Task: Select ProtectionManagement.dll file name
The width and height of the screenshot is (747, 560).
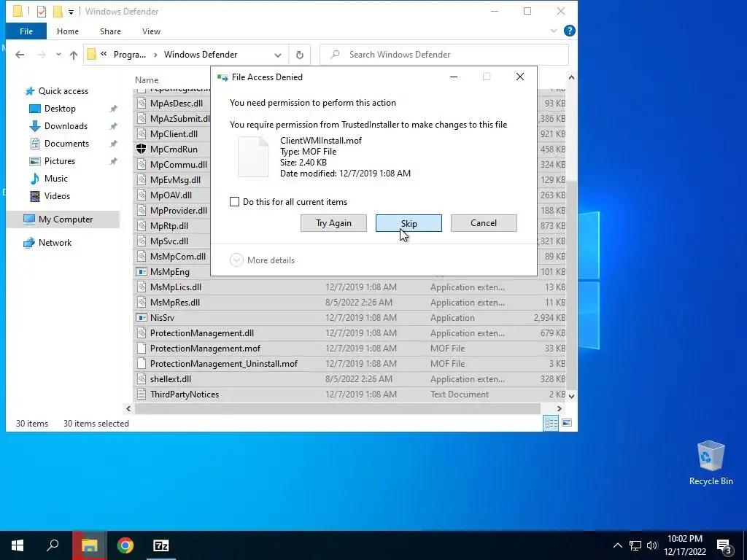Action: point(202,333)
